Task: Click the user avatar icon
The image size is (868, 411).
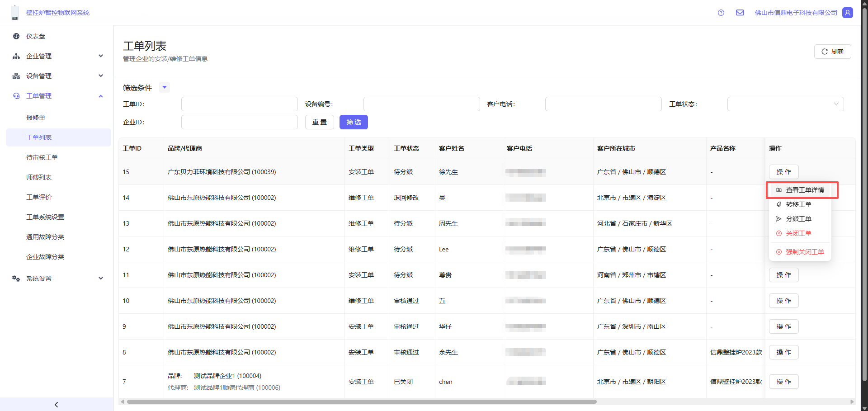Action: [848, 13]
